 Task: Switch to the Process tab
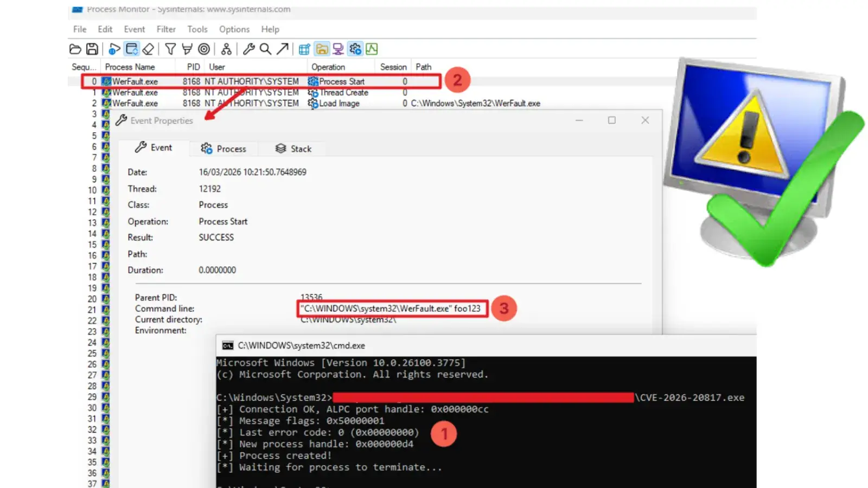click(224, 149)
